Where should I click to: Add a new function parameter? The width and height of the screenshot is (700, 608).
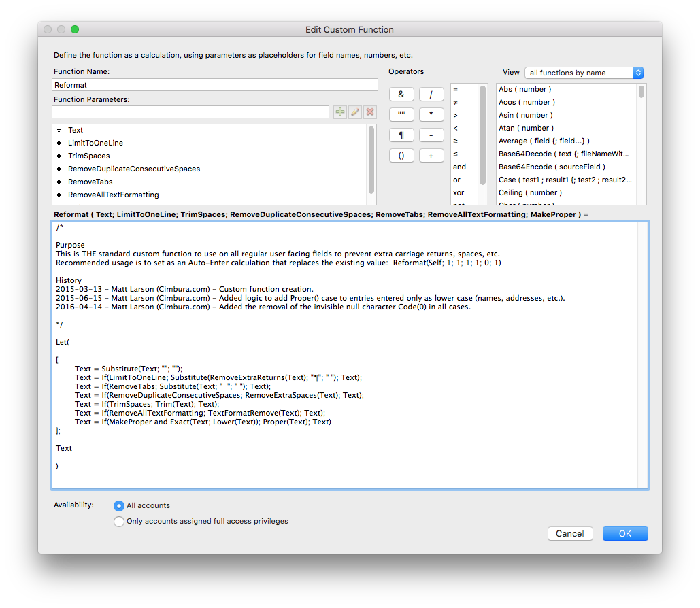pos(339,112)
